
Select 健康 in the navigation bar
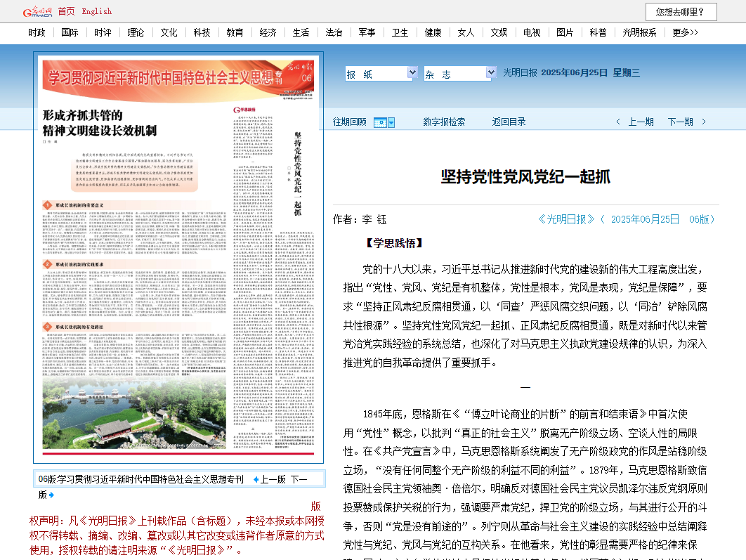click(433, 32)
